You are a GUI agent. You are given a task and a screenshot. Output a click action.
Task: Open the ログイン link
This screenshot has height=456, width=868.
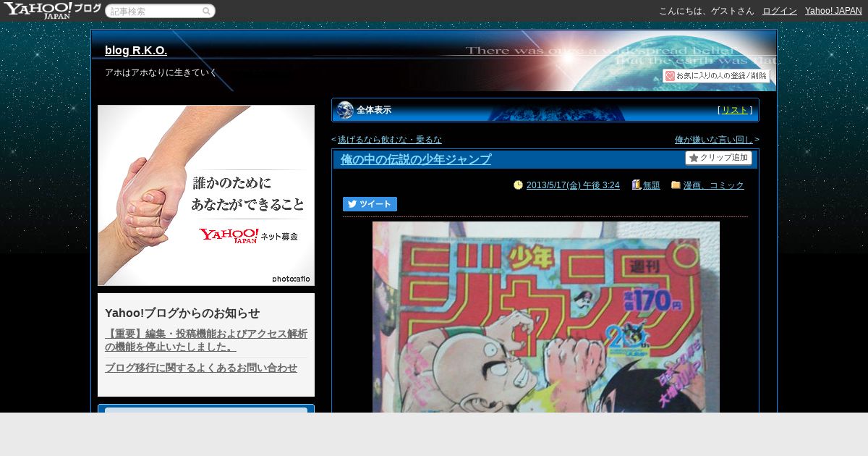pyautogui.click(x=780, y=11)
